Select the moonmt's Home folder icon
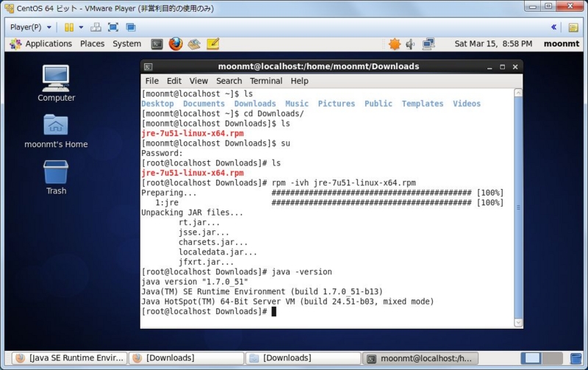588x370 pixels. (56, 131)
